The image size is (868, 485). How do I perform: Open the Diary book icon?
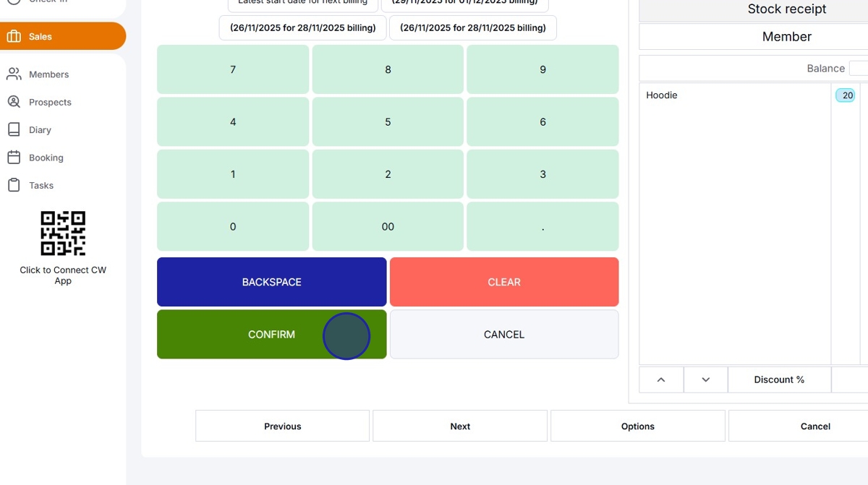click(x=14, y=129)
